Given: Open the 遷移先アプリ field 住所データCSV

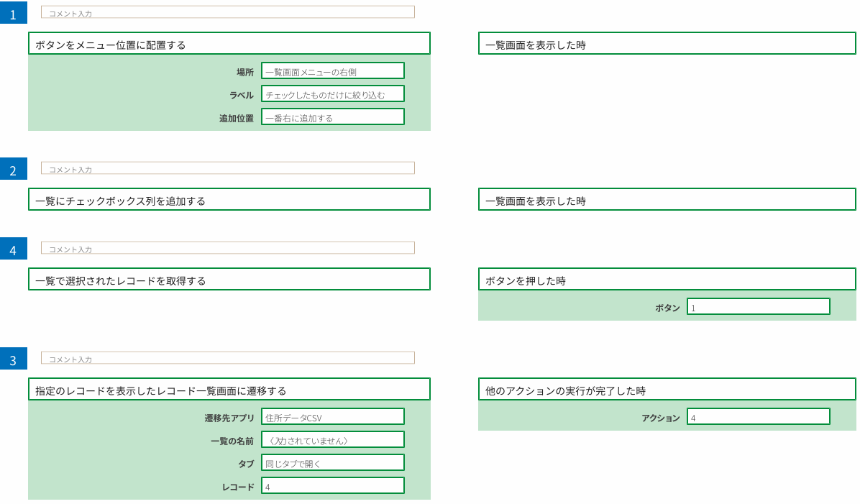Looking at the screenshot, I should 333,416.
